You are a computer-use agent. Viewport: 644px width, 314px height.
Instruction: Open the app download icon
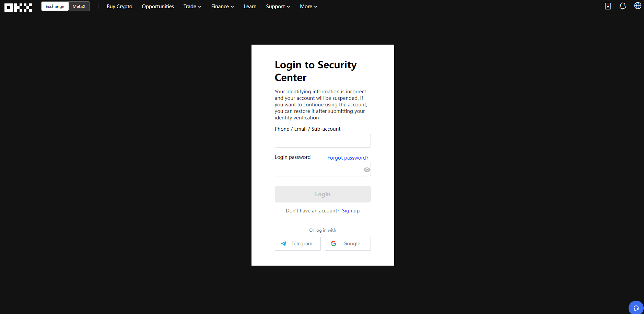tap(608, 6)
